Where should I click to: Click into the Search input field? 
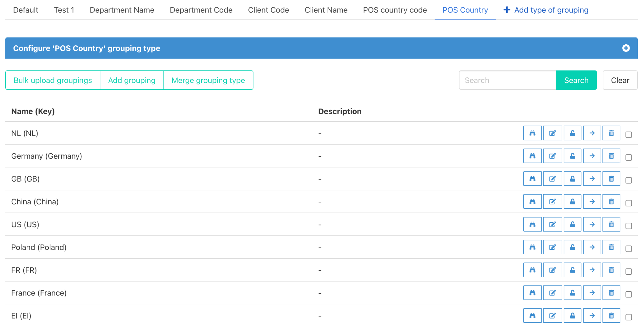click(507, 80)
